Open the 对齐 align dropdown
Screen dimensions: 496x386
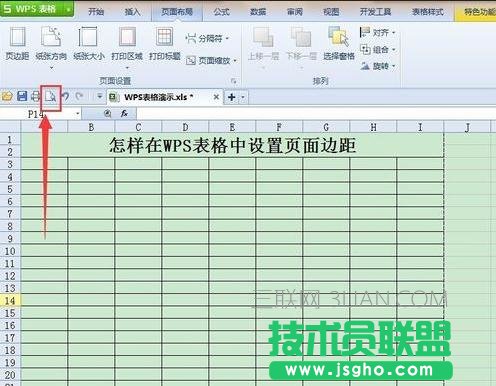378,33
